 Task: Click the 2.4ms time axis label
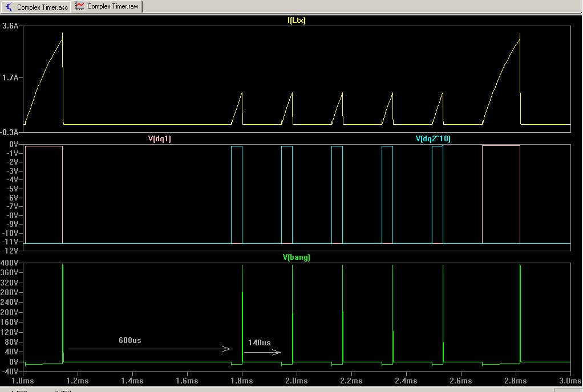(x=406, y=381)
